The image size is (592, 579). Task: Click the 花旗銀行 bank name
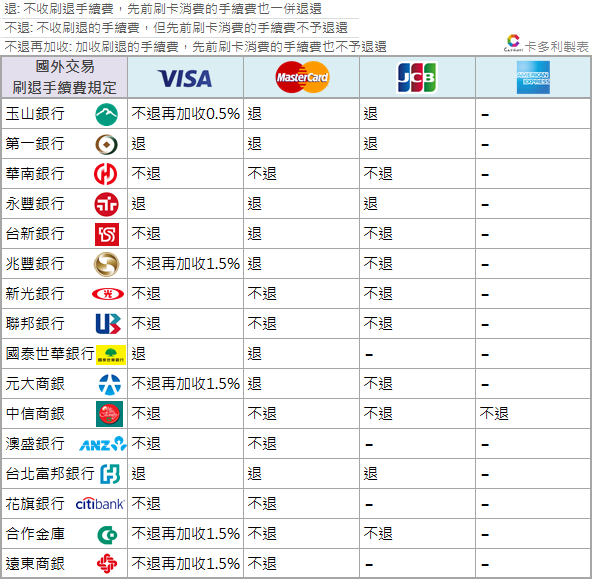click(x=35, y=504)
